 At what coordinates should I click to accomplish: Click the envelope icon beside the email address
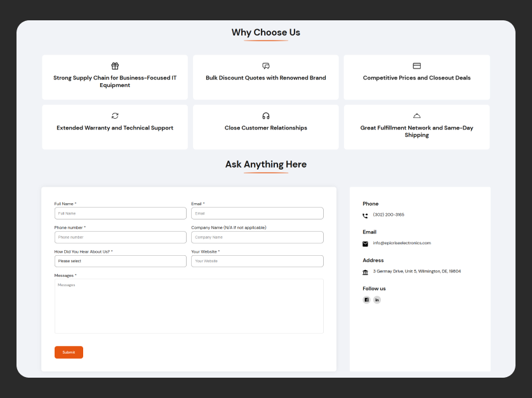(x=365, y=244)
